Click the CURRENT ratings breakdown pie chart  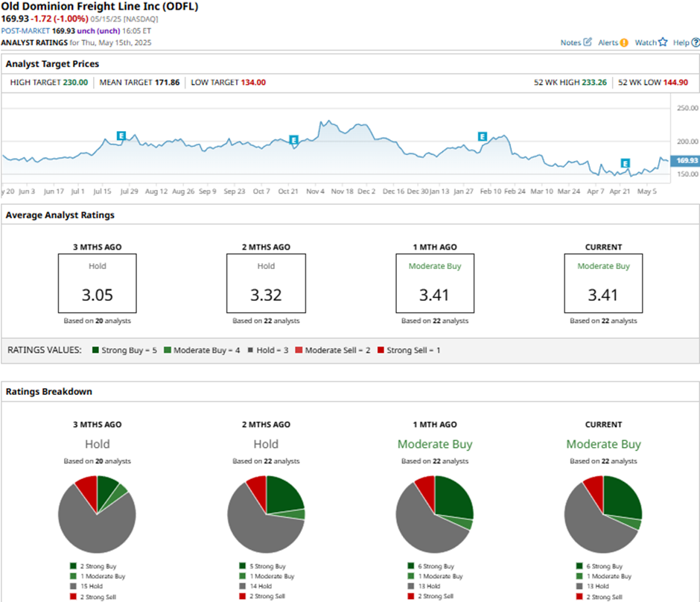(x=603, y=513)
